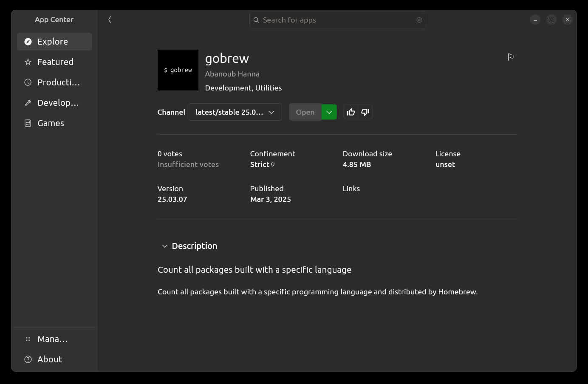Click the search magnifier icon
Screen dimensions: 588x384
click(256, 20)
